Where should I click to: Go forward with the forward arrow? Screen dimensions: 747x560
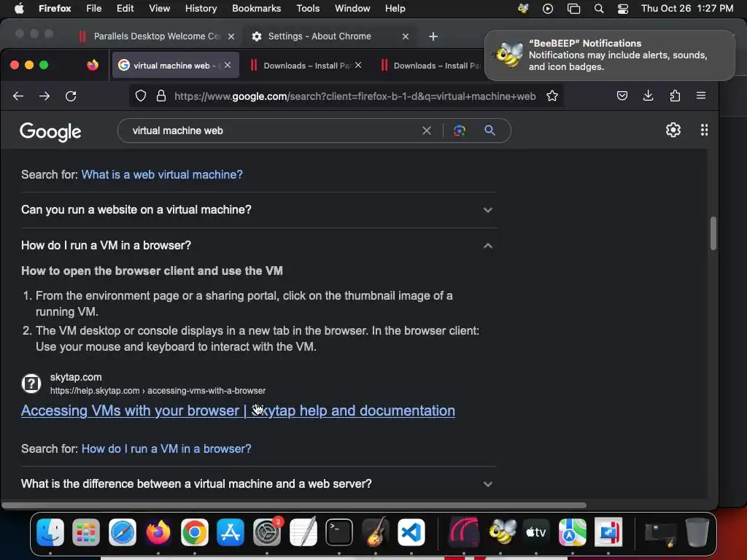click(x=44, y=96)
